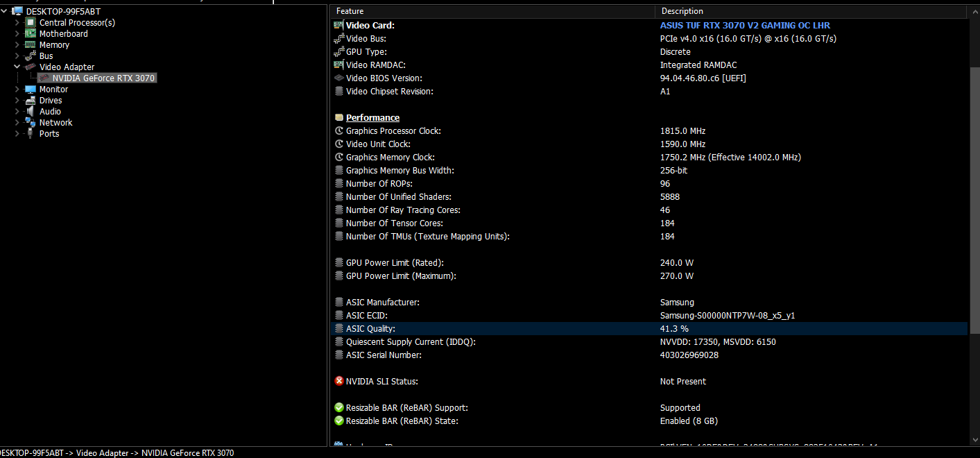Click the Quiescent Supply Current (IDDQ) label

click(411, 341)
